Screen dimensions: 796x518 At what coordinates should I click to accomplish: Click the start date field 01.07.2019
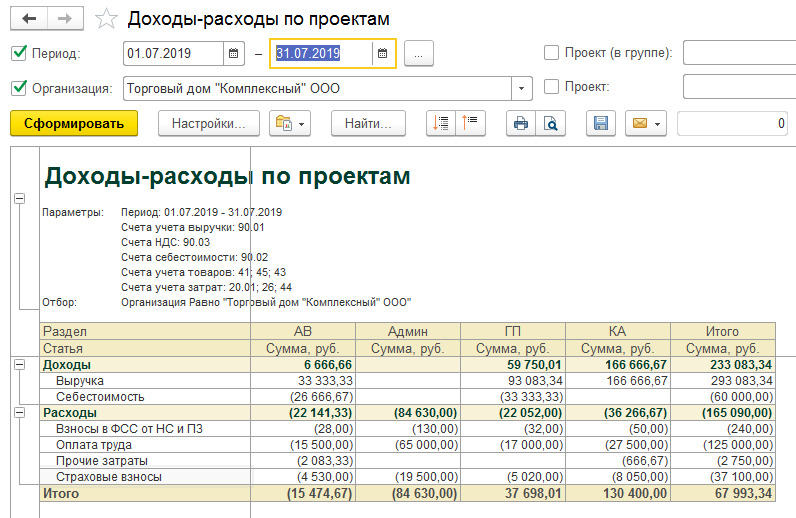[x=173, y=53]
